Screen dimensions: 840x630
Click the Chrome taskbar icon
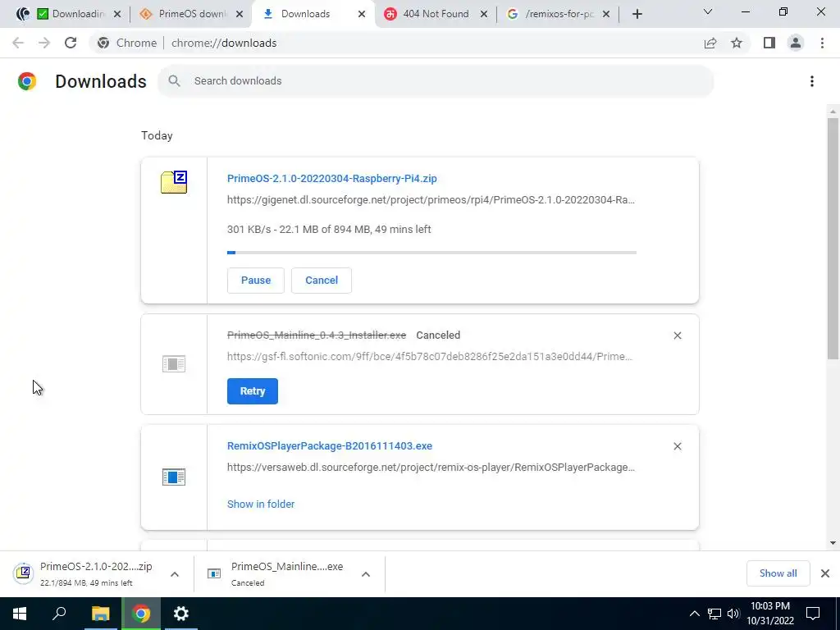pos(141,614)
